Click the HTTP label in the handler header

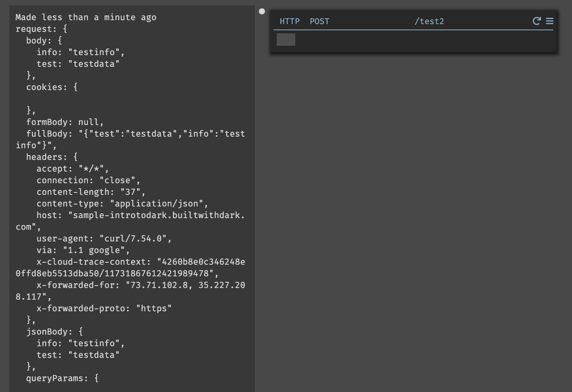pos(290,21)
